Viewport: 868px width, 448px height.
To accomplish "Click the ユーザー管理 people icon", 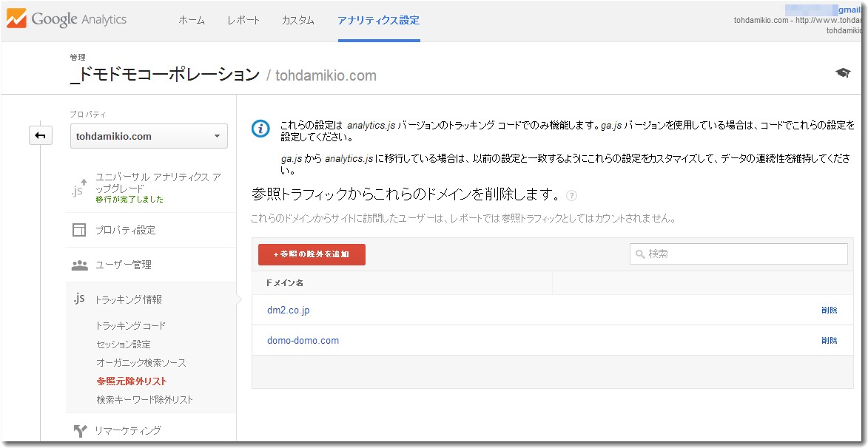I will (x=79, y=265).
